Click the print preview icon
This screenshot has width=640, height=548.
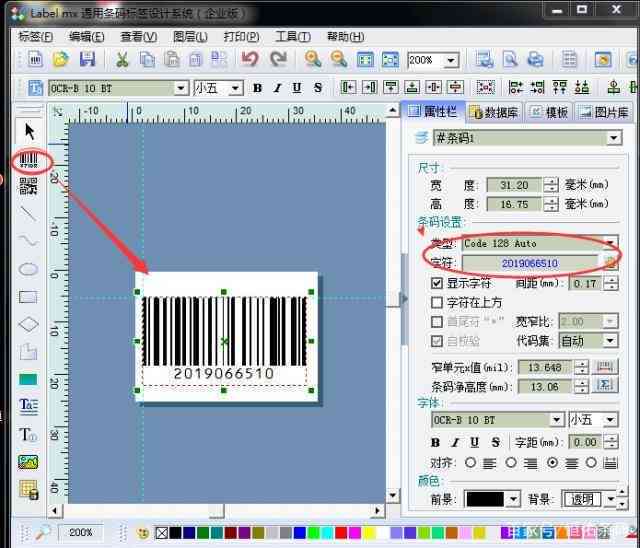pyautogui.click(x=510, y=60)
